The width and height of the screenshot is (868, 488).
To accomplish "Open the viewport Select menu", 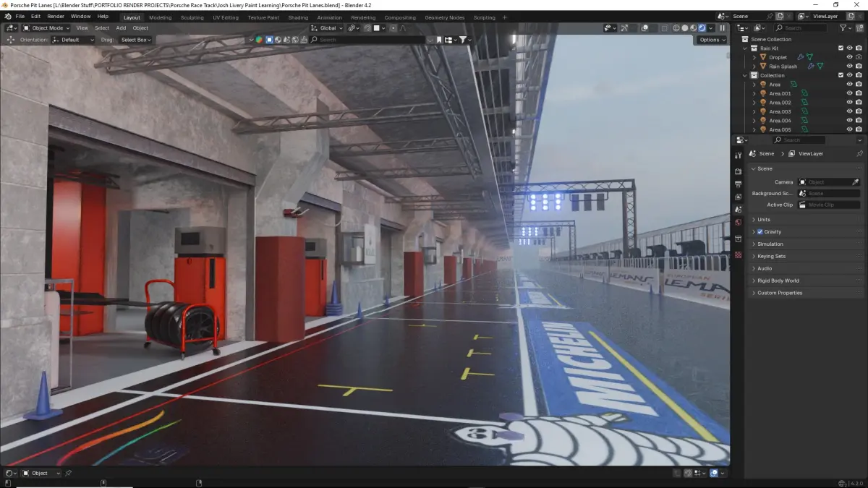I will pos(102,28).
